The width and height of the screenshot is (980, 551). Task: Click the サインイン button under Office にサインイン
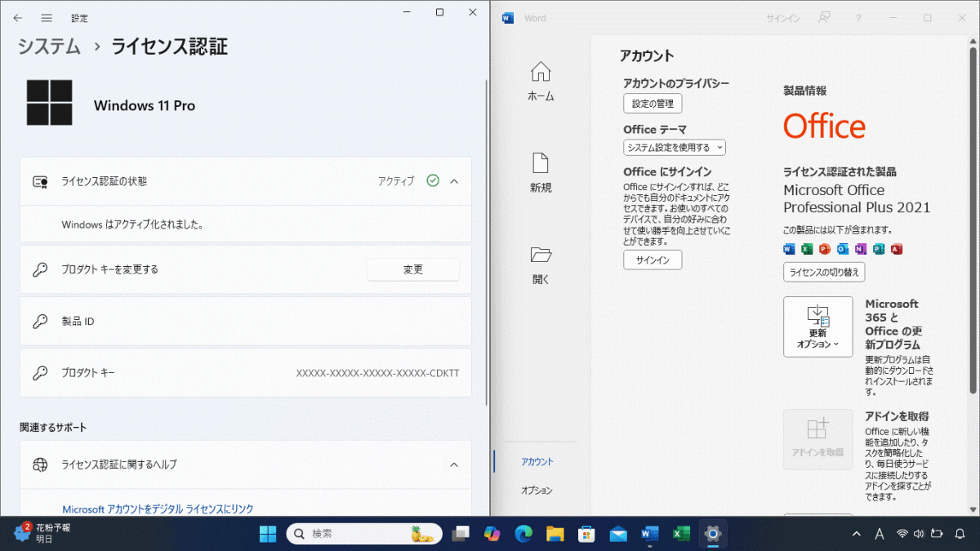tap(653, 260)
